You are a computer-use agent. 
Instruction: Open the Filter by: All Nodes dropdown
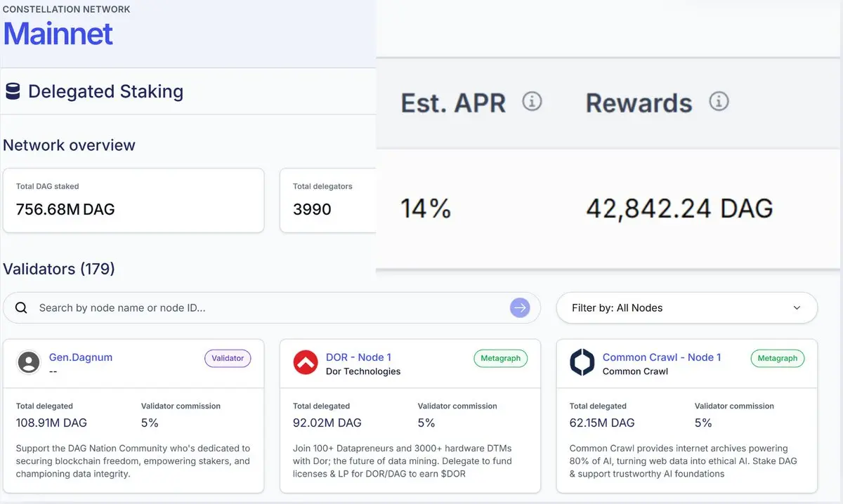(x=687, y=307)
